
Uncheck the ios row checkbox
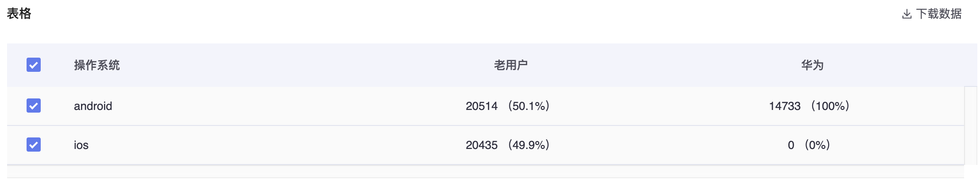pyautogui.click(x=34, y=145)
